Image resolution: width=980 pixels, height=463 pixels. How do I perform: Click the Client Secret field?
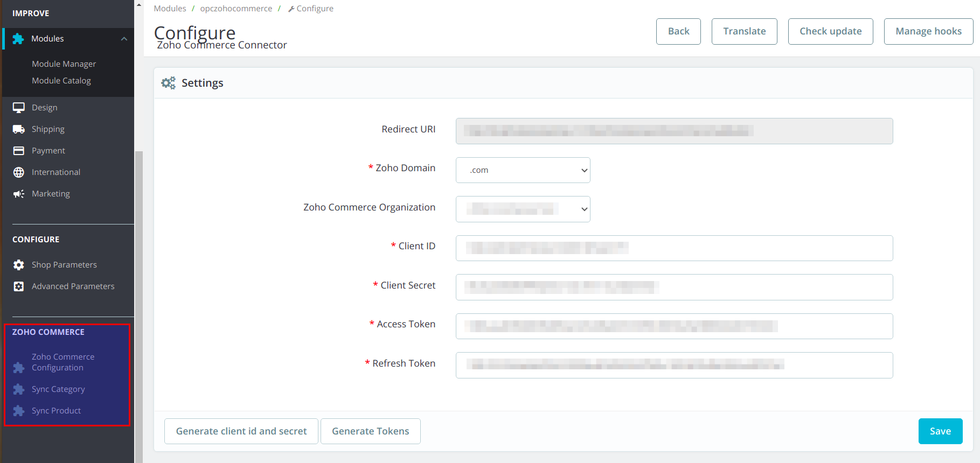(674, 287)
